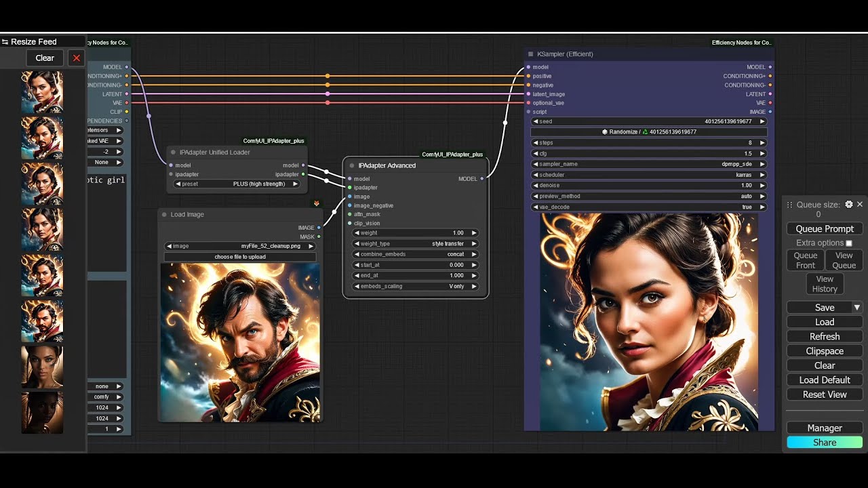Open the last dark portrait feed thumbnail
The image size is (868, 488).
pyautogui.click(x=42, y=413)
